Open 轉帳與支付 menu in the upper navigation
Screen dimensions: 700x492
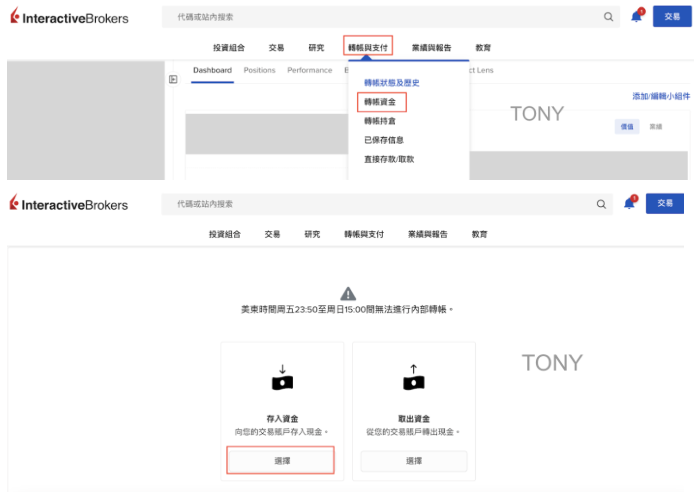368,48
